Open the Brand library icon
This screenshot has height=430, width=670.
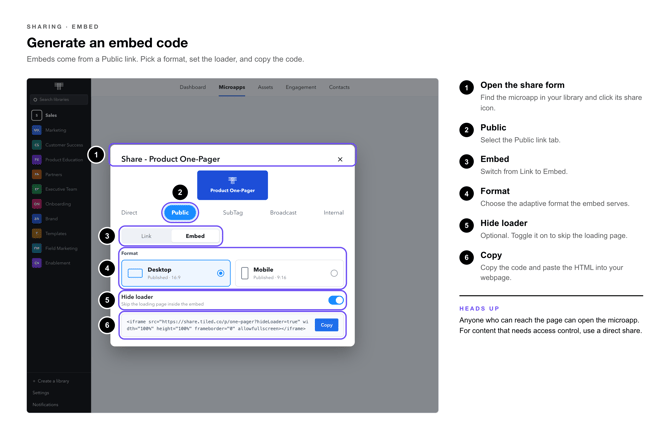tap(37, 218)
